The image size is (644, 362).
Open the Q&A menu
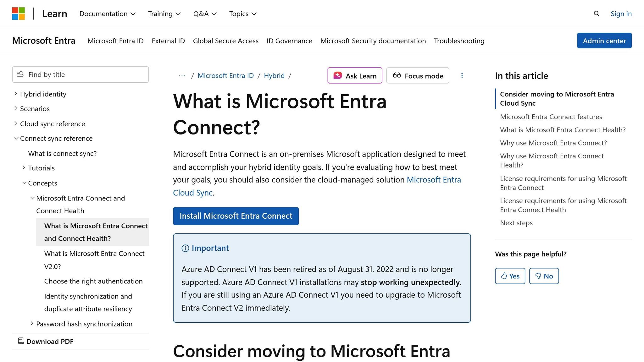205,14
